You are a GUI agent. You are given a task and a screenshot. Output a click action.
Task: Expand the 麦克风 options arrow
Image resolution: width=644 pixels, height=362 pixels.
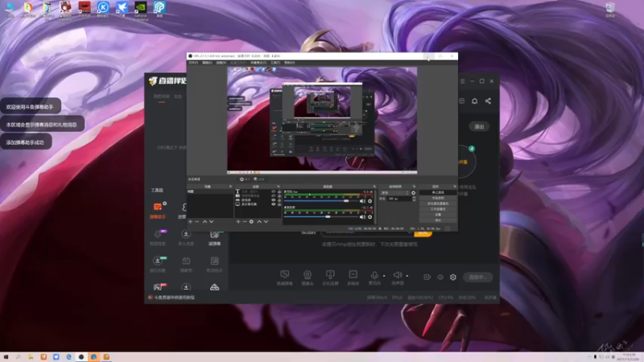[x=384, y=276]
